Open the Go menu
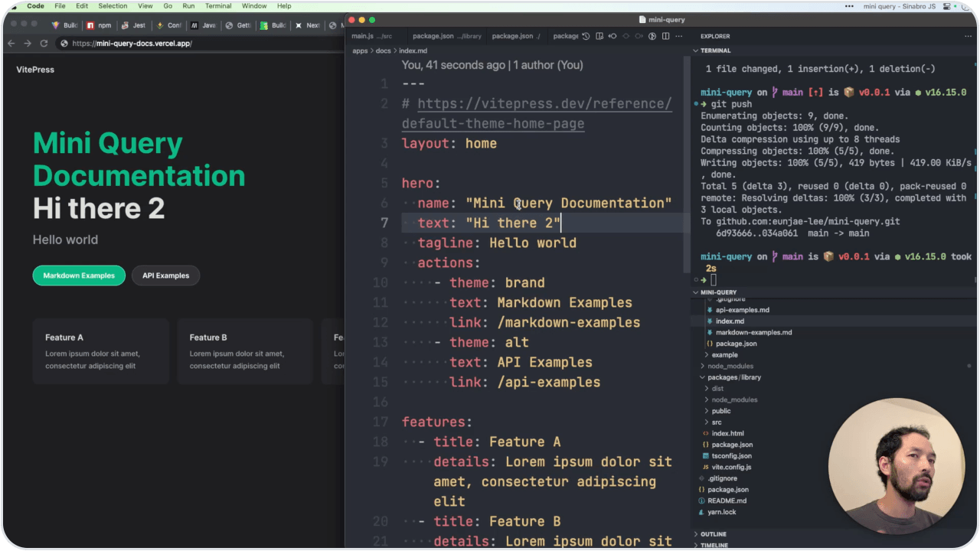Viewport: 980px width, 551px height. pyautogui.click(x=168, y=6)
